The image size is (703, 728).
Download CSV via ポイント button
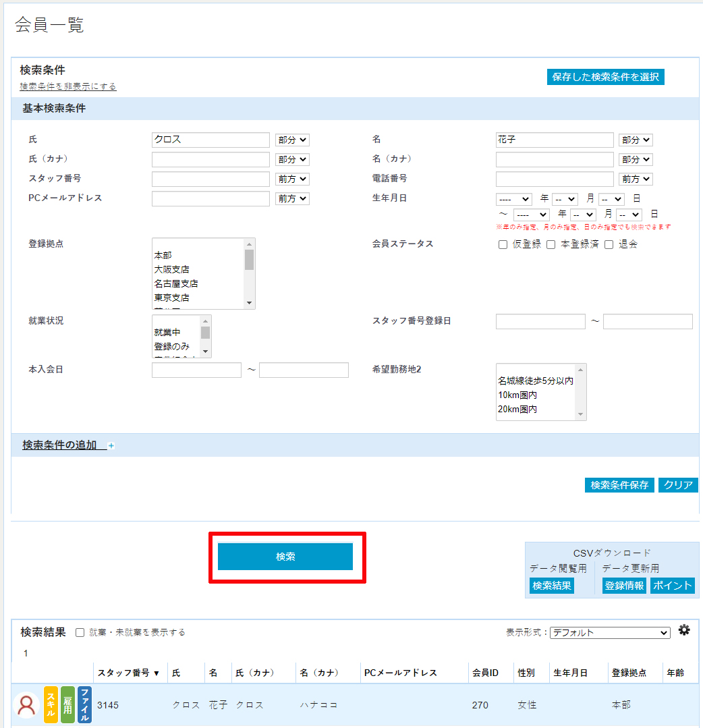673,586
